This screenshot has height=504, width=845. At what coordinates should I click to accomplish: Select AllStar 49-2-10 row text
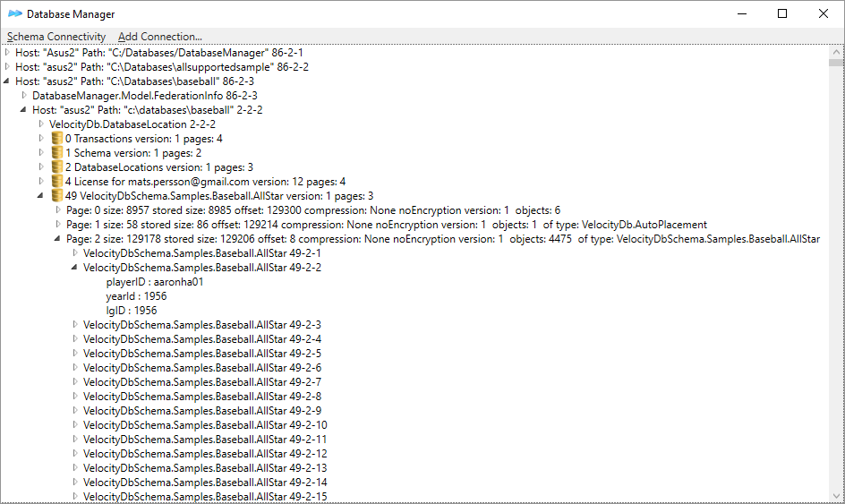[205, 424]
